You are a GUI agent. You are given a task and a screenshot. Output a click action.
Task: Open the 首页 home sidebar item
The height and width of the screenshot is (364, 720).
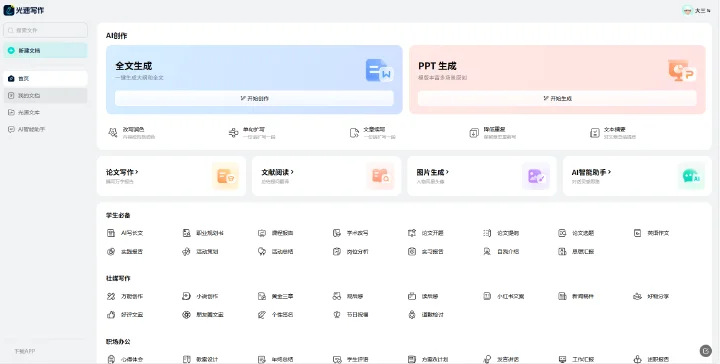point(45,78)
